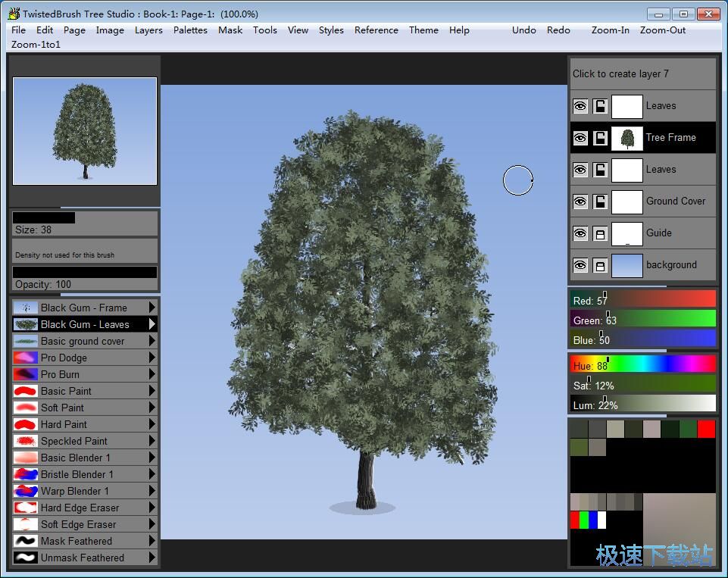
Task: Toggle lock on the Tree Frame layer
Action: [600, 138]
